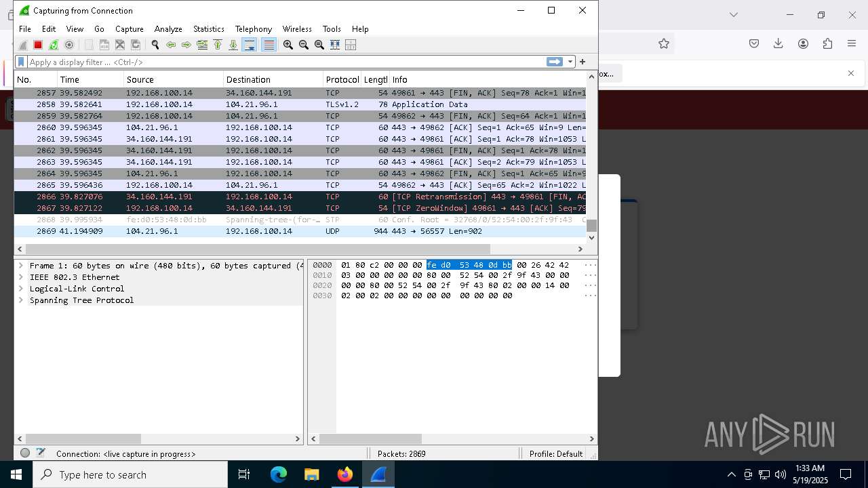868x488 pixels.
Task: Click the Type here to search box
Action: [130, 474]
